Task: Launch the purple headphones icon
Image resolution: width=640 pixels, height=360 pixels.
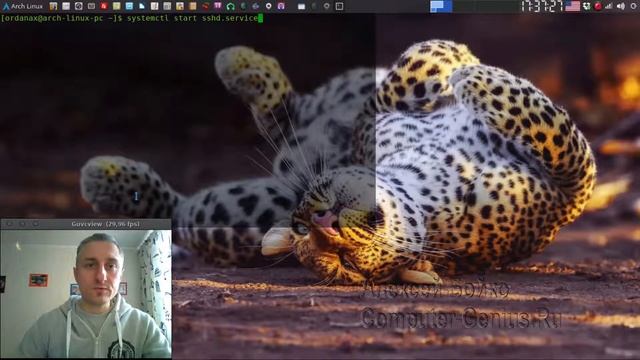Action: coord(281,6)
